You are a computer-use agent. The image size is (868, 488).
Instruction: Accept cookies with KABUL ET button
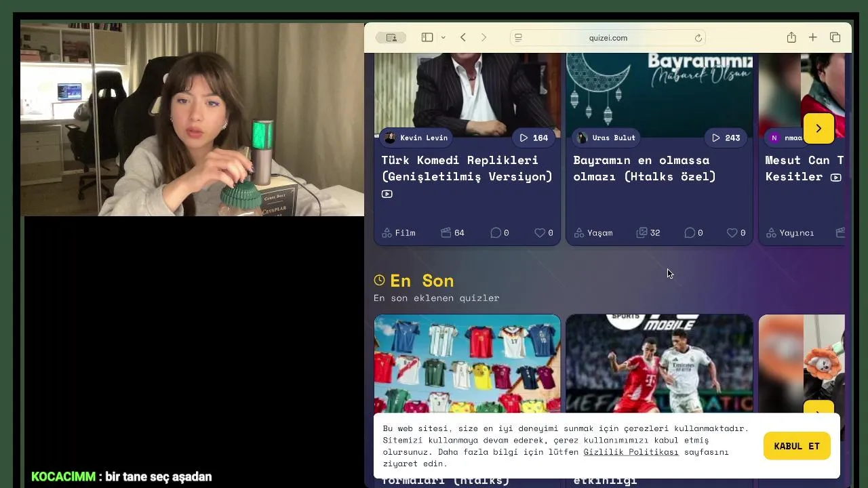[797, 446]
